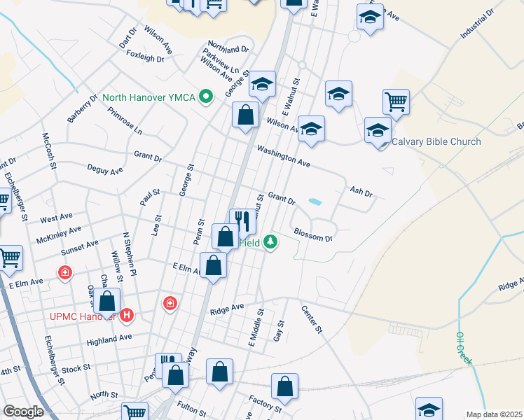The height and width of the screenshot is (420, 524).
Task: Select grocery cart marker above Calvary Bible Church
Action: click(x=396, y=103)
